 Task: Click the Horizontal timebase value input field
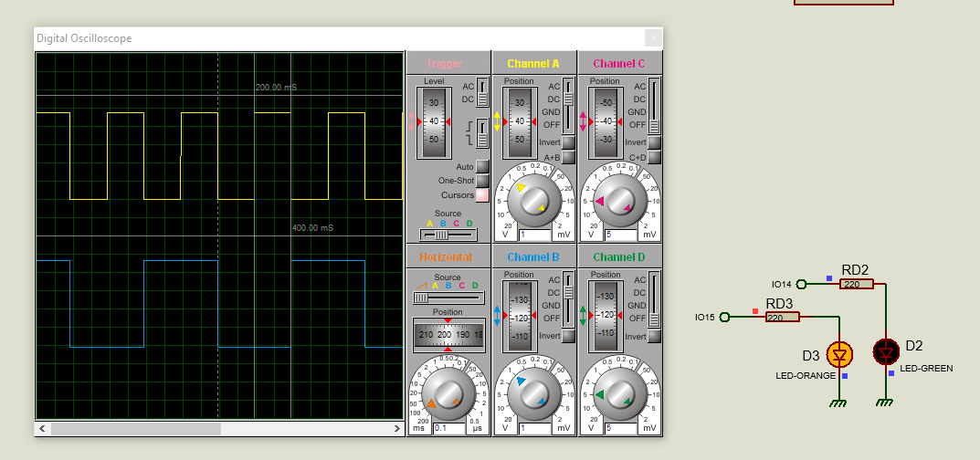coord(448,427)
